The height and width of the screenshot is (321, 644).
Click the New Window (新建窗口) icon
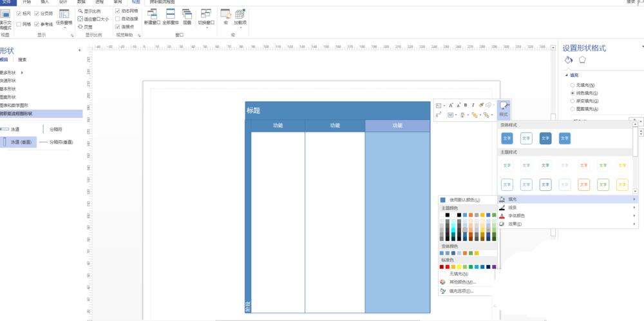(x=152, y=14)
